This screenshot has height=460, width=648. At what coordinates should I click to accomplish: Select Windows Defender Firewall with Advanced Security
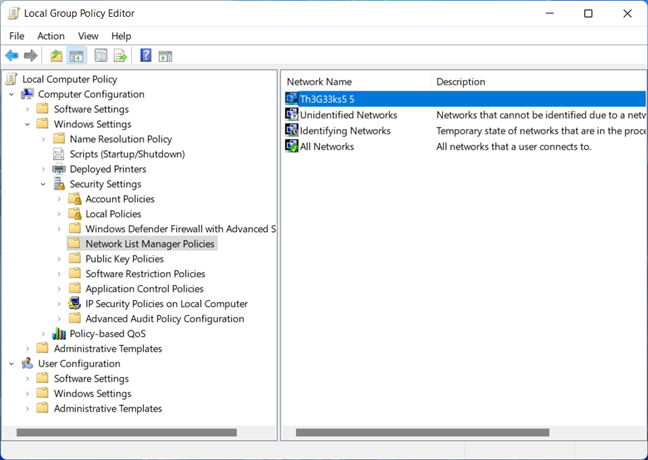click(181, 229)
